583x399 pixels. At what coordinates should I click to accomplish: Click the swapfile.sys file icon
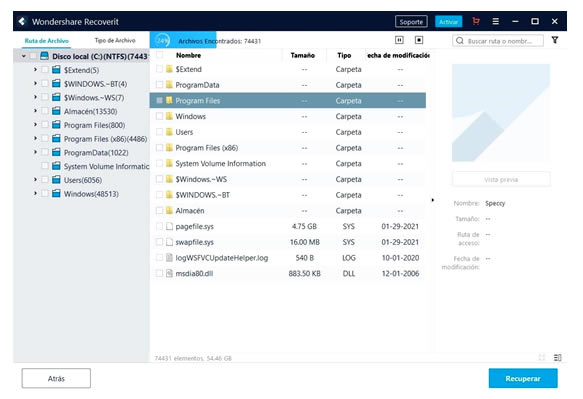click(169, 242)
